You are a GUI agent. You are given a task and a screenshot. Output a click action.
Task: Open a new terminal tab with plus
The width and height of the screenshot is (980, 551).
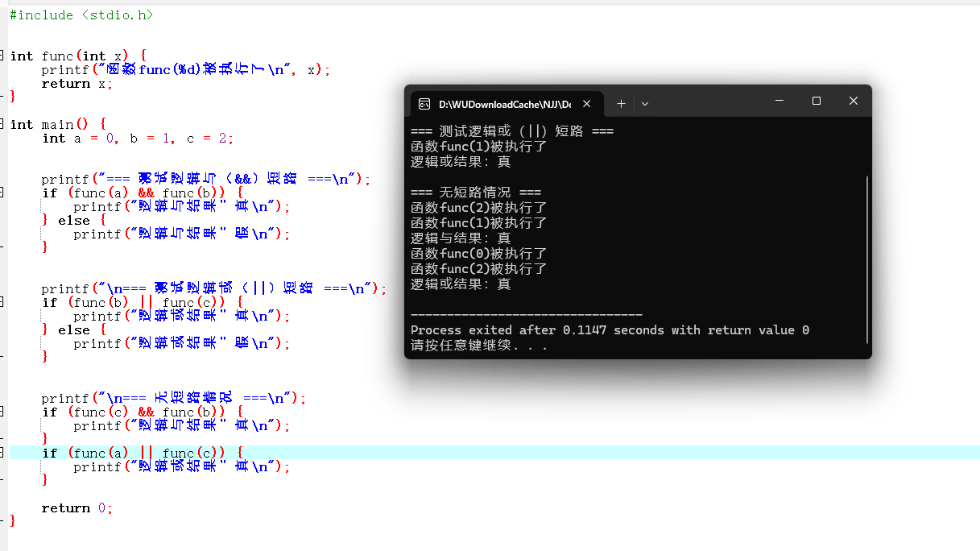click(621, 103)
